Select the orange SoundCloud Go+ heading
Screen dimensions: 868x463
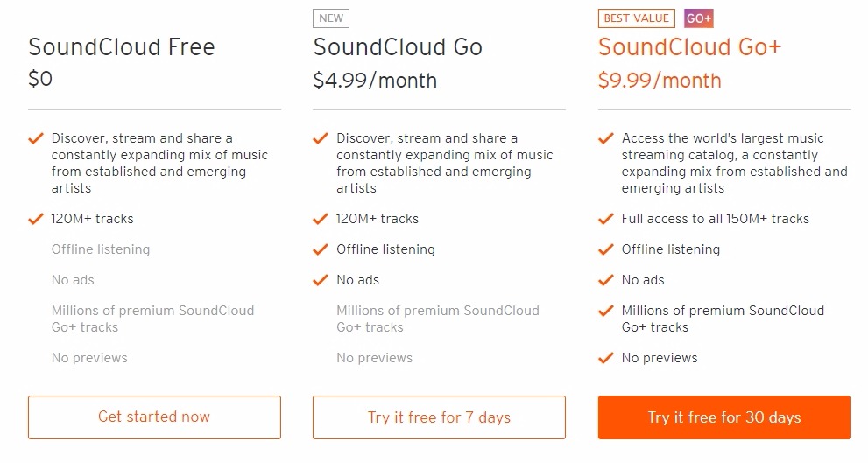click(689, 46)
